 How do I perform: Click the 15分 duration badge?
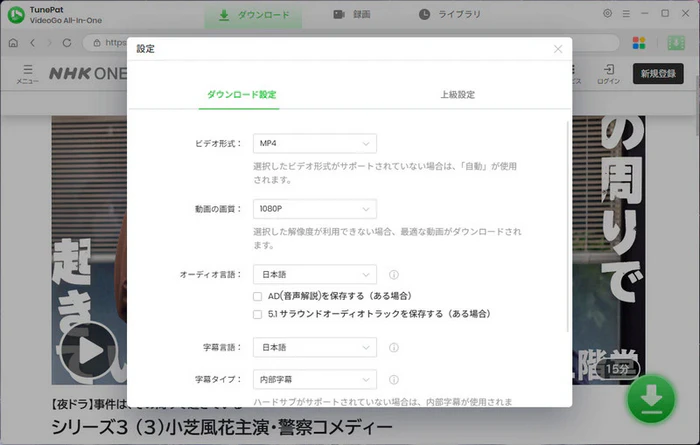618,369
